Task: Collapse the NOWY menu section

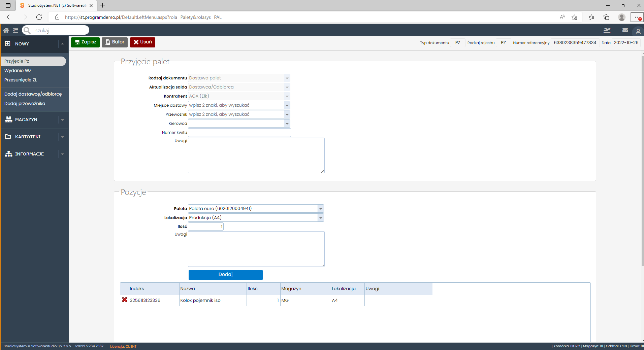Action: point(62,44)
